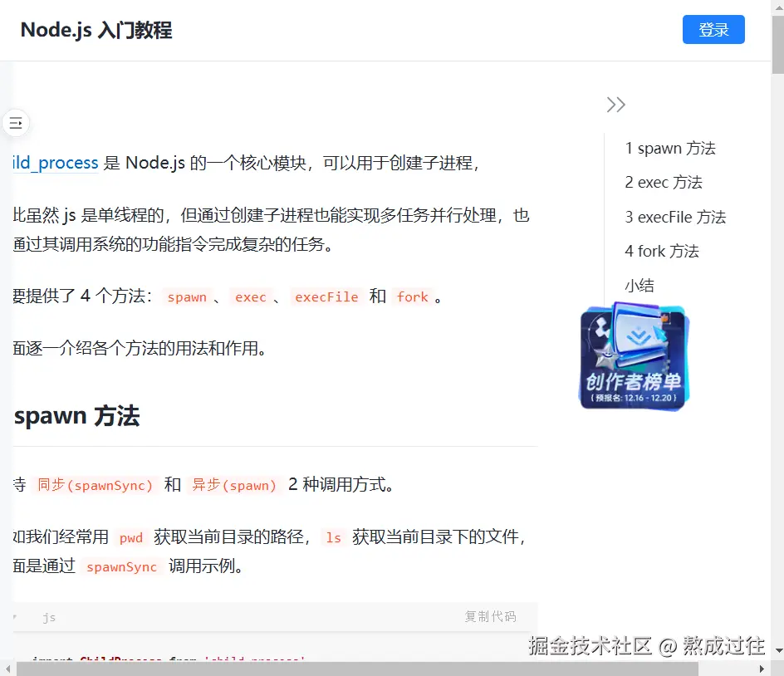
Task: Click the inline exec code badge
Action: coord(251,297)
